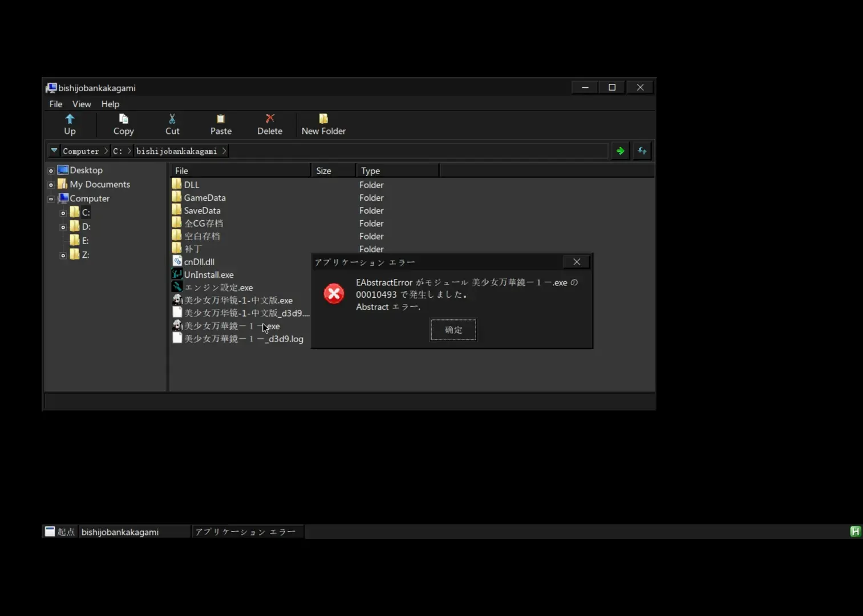Create a New Folder from toolbar
Viewport: 863px width, 616px height.
(323, 124)
